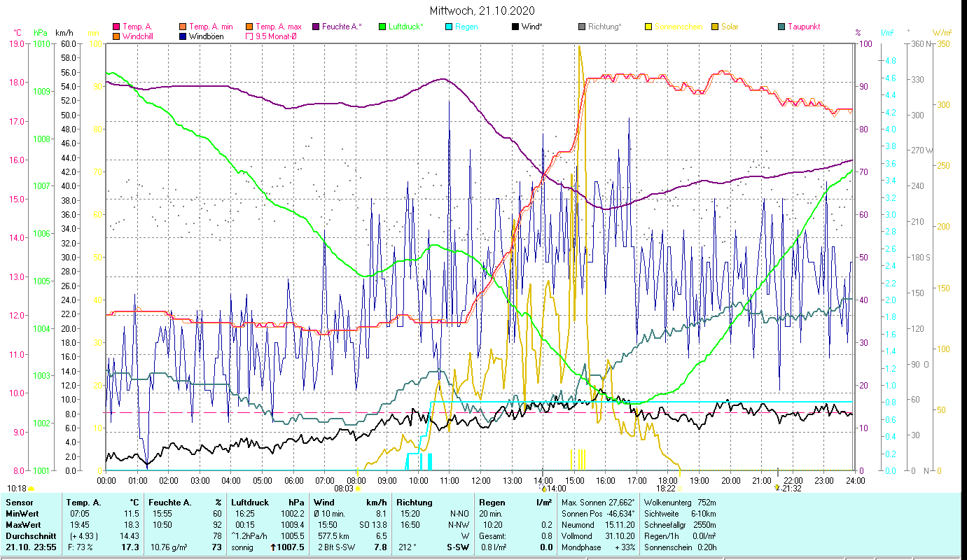The height and width of the screenshot is (560, 967).
Task: Click the 'Sonnenschein 0:20h' table entry
Action: tap(679, 547)
